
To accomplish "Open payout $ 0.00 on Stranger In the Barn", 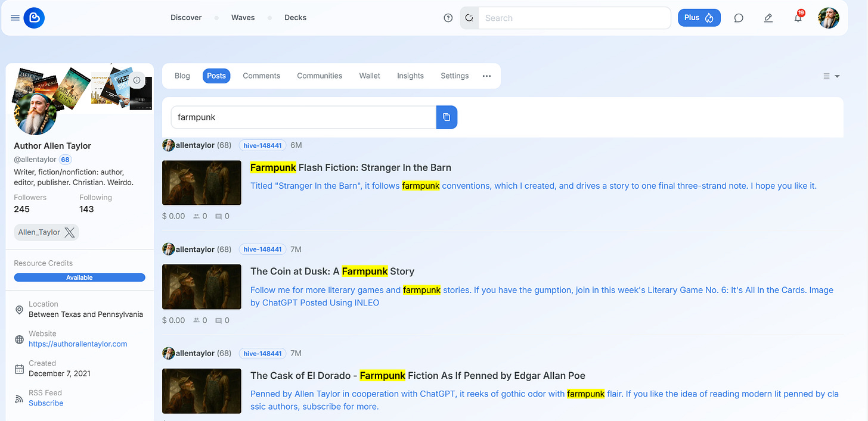I will pos(173,216).
